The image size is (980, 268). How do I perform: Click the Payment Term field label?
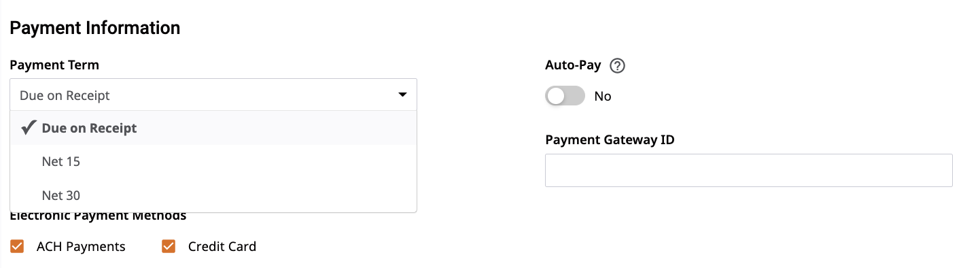point(54,65)
